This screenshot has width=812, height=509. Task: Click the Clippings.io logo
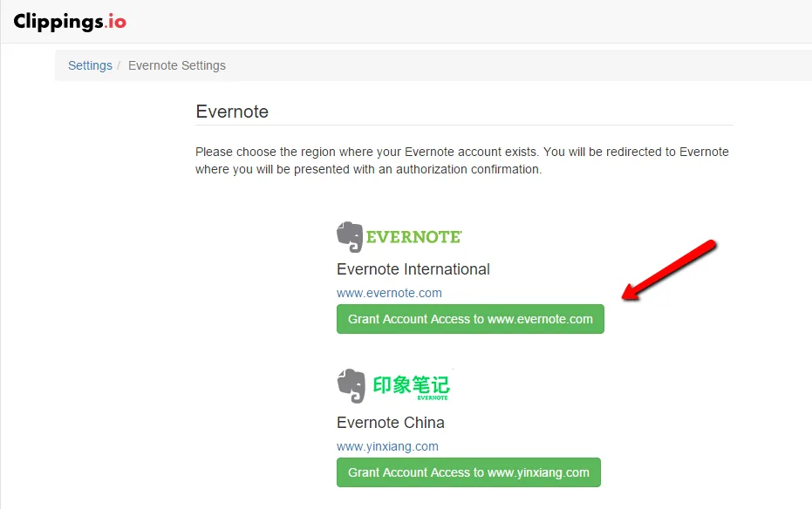[x=70, y=22]
